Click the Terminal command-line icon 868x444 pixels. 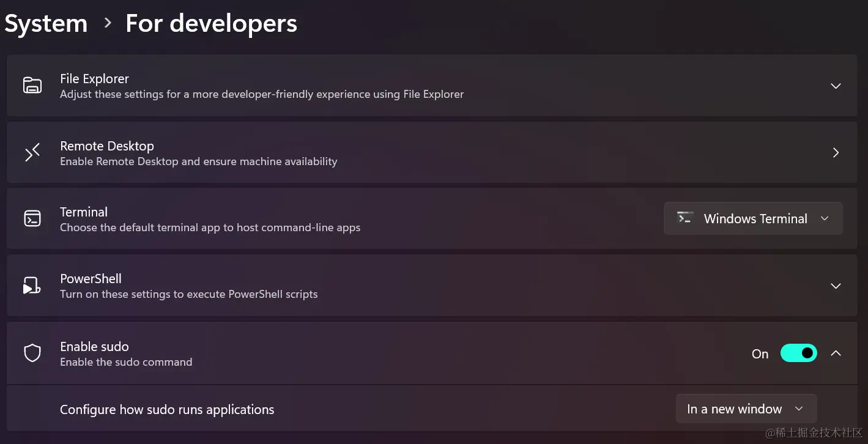(32, 218)
